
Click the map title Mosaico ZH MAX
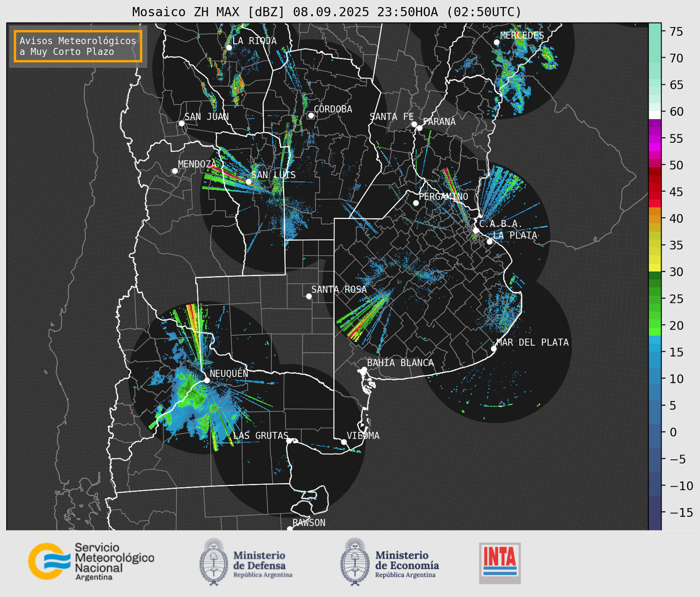[326, 12]
